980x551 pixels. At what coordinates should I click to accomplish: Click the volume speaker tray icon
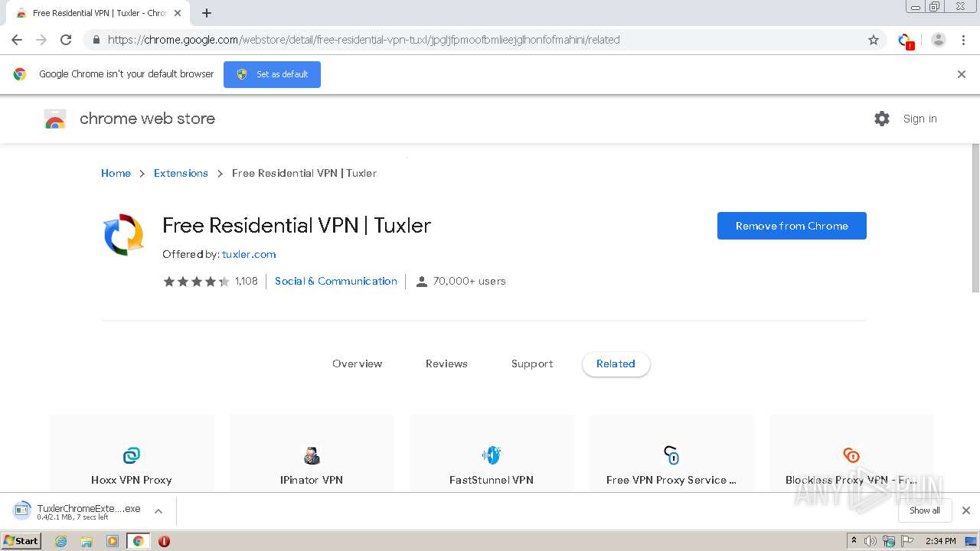coord(871,541)
